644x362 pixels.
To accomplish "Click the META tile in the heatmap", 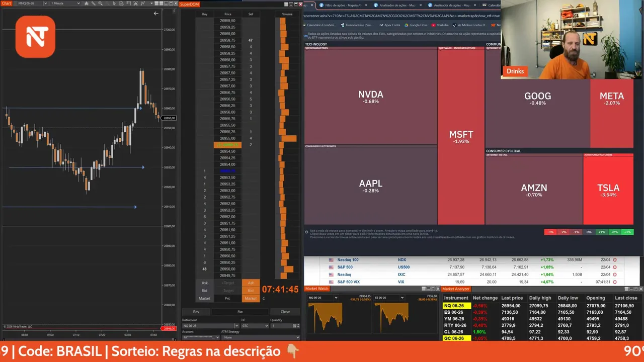I will coord(612,98).
